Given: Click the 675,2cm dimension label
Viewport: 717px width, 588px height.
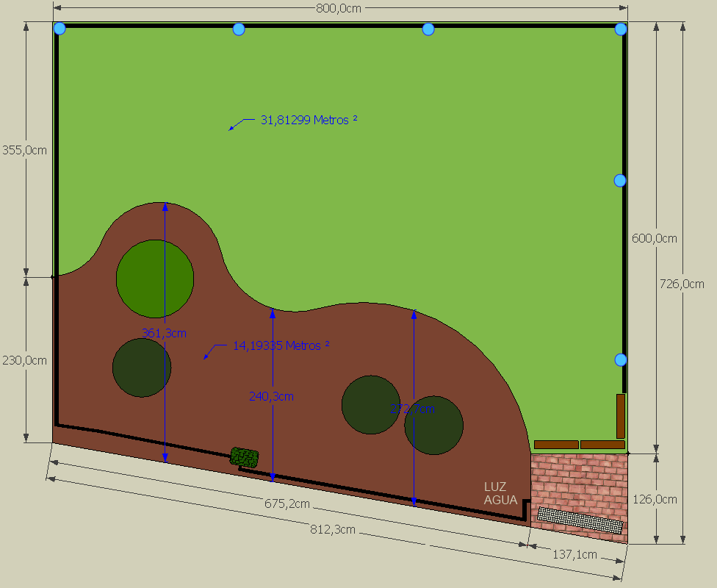Looking at the screenshot, I should 287,503.
